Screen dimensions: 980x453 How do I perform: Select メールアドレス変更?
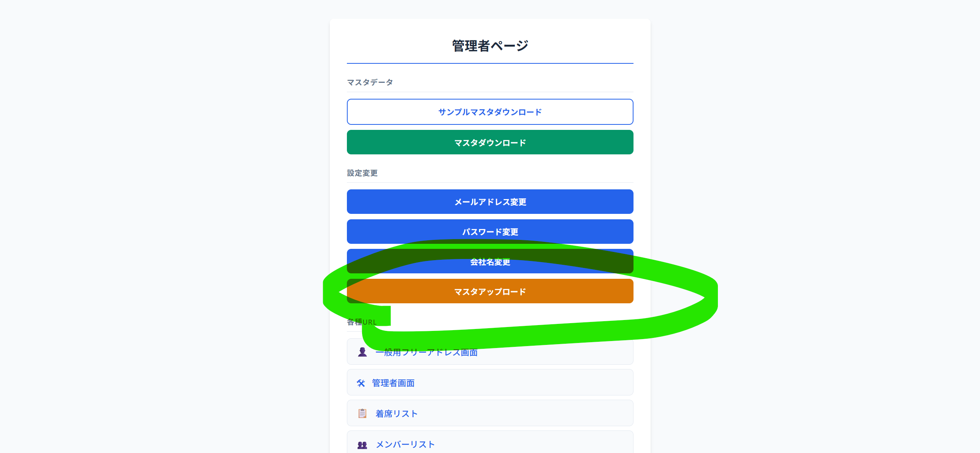pos(490,202)
